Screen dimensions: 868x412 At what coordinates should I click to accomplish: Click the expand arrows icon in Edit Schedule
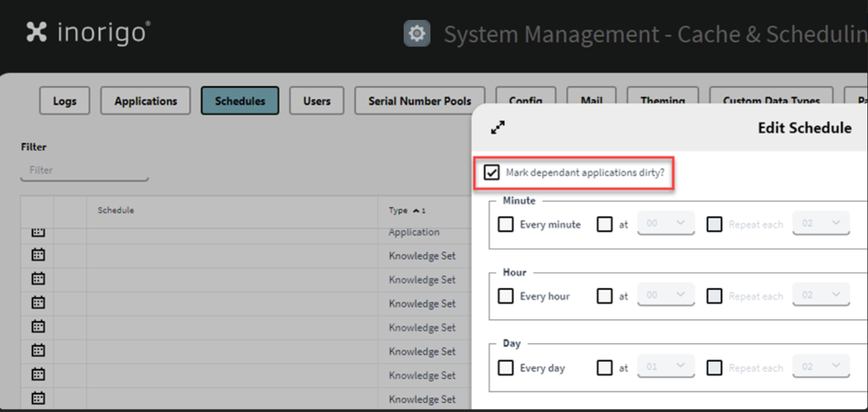498,127
